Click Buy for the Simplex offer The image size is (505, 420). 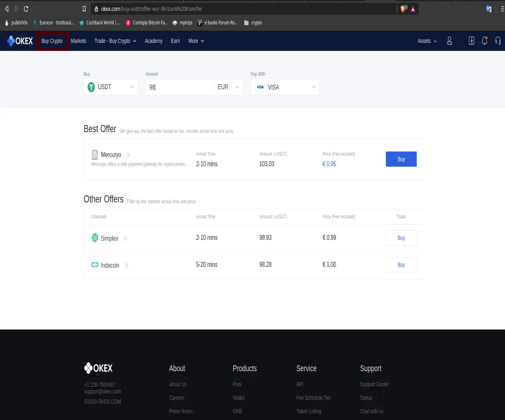[401, 238]
